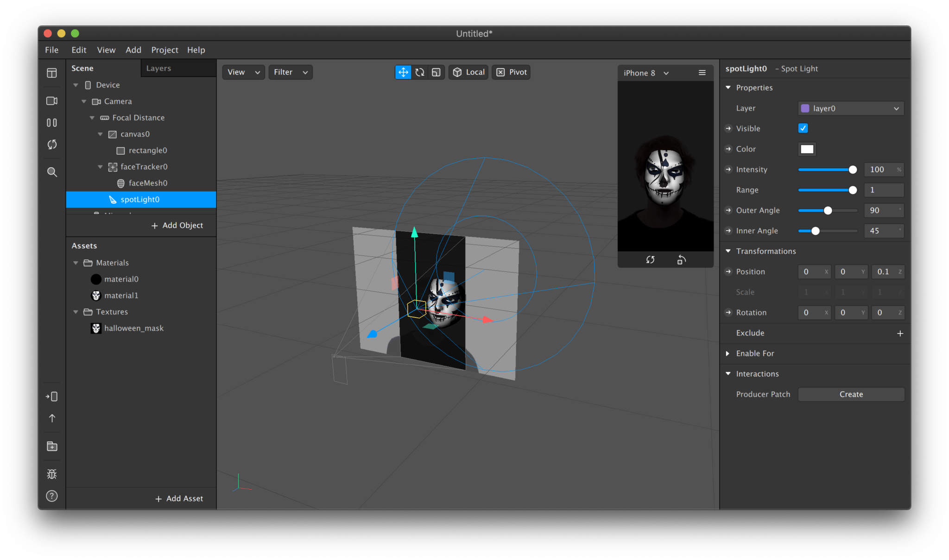Uncheck the Visible checkbox for spotLight0

(x=803, y=128)
